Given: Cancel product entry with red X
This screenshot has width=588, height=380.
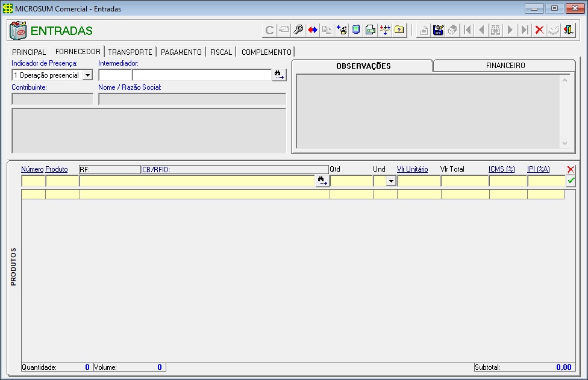Looking at the screenshot, I should click(571, 170).
